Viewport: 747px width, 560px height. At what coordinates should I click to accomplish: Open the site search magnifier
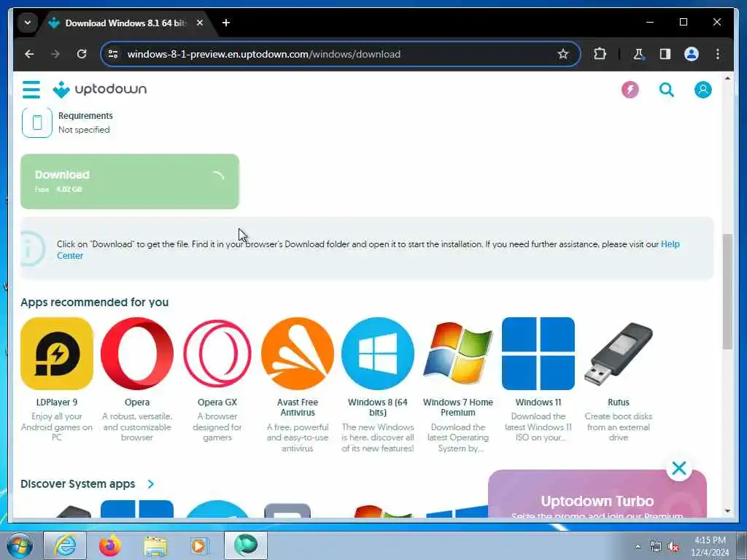(x=667, y=90)
